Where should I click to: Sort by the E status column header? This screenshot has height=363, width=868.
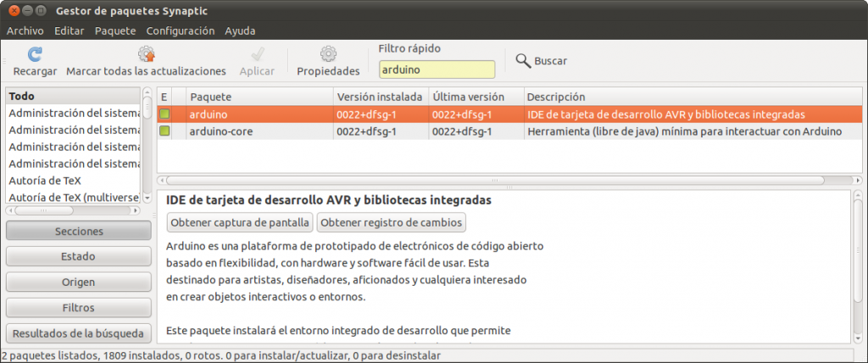(164, 97)
